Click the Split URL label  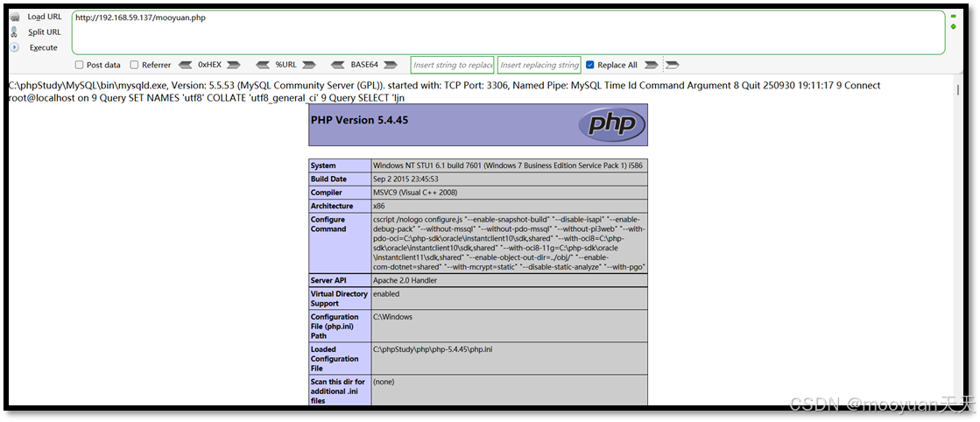click(45, 32)
